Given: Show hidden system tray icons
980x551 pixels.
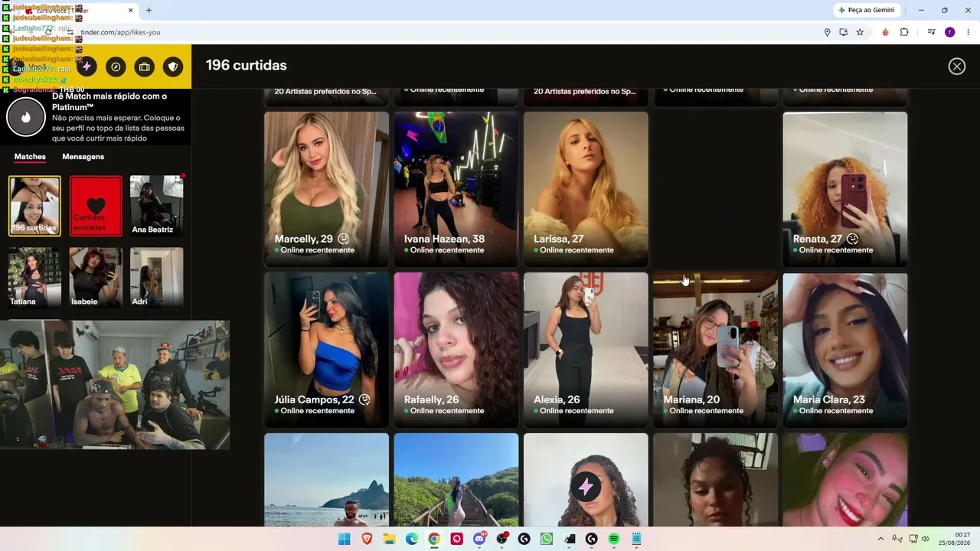Looking at the screenshot, I should [880, 539].
